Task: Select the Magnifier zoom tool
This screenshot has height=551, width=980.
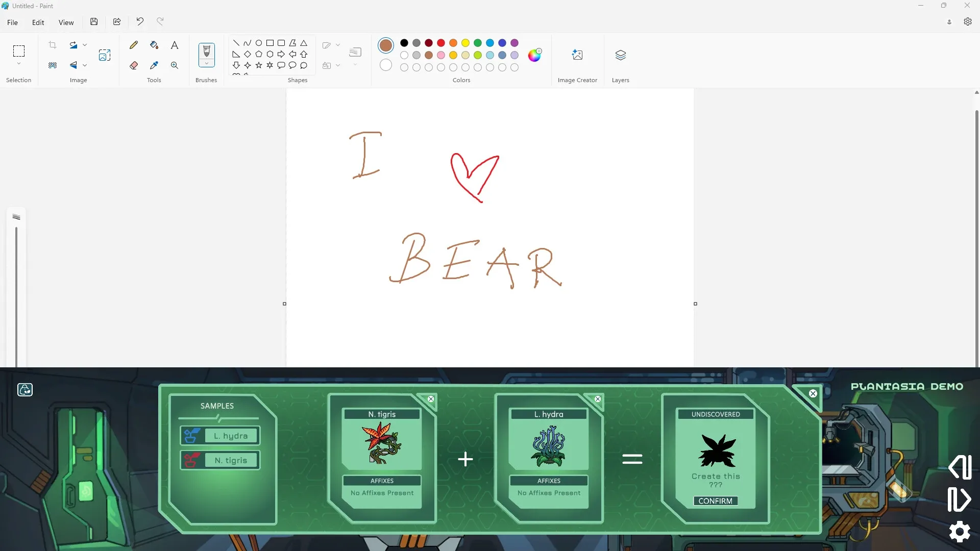Action: [x=174, y=65]
